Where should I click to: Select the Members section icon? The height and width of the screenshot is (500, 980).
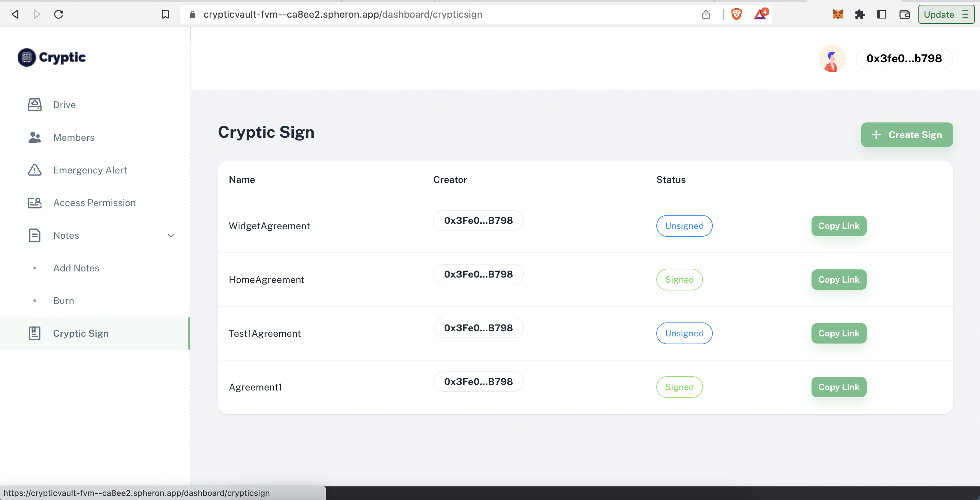coord(34,137)
